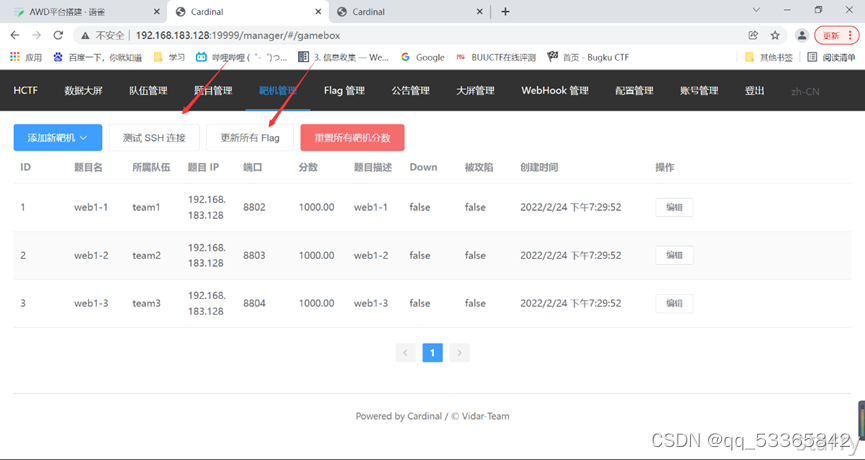The height and width of the screenshot is (460, 865).
Task: Click the red 更新 browser update button
Action: tap(837, 35)
